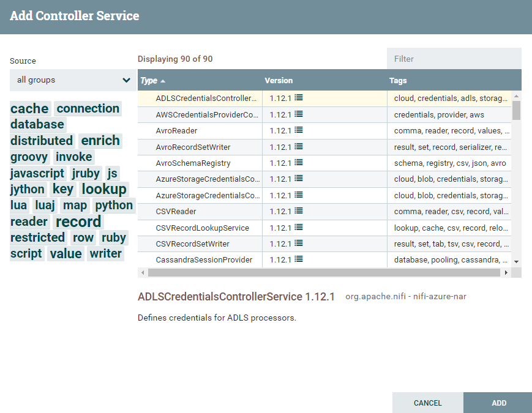Open version list icon for AvroReader row
Viewport: 532px width, 413px height.
[299, 130]
